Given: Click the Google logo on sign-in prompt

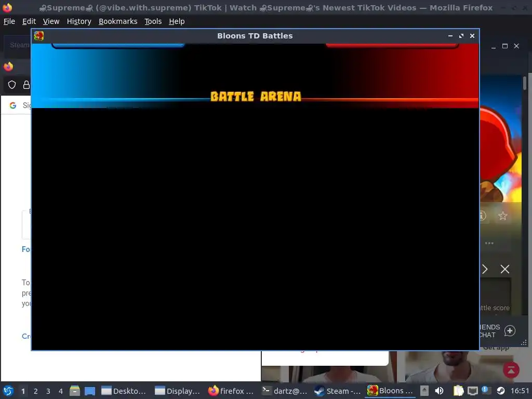Looking at the screenshot, I should click(13, 105).
